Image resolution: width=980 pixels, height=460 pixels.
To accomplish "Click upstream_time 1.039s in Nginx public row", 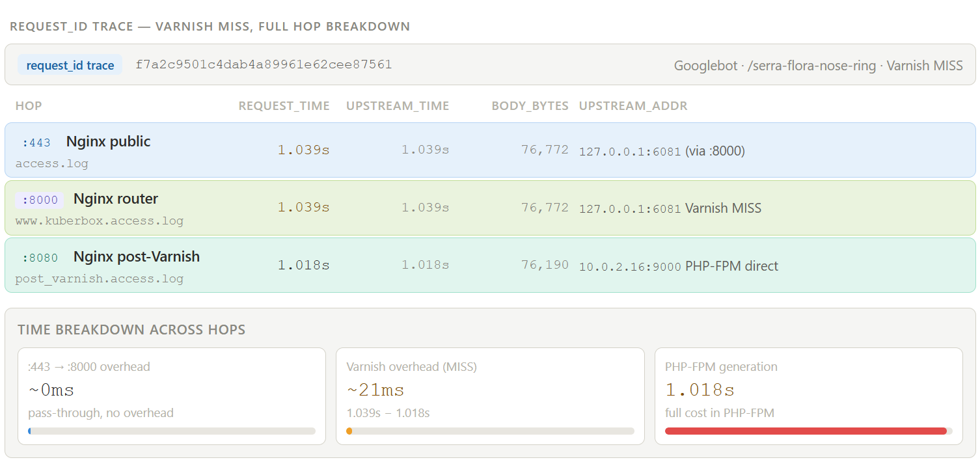I will pyautogui.click(x=425, y=150).
